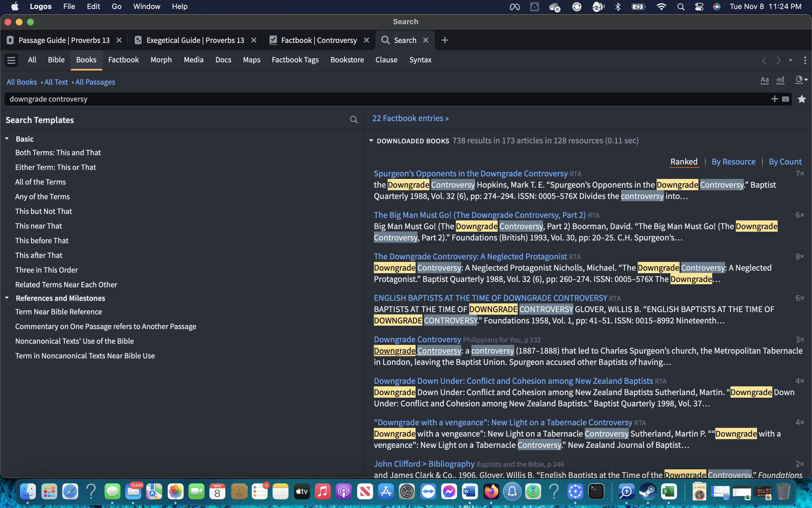The width and height of the screenshot is (812, 508).
Task: Open Finder from the dock
Action: (28, 492)
